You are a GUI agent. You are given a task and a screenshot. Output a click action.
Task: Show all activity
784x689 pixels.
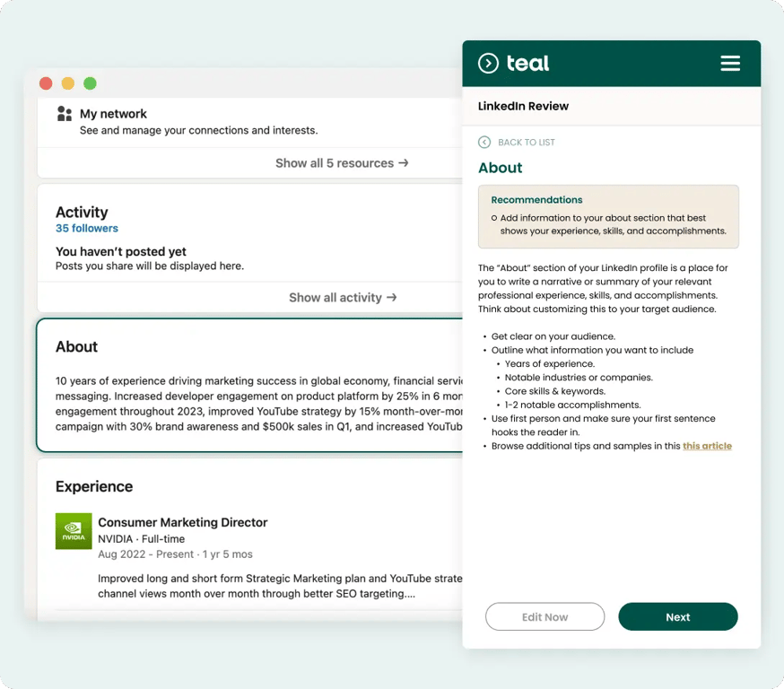[x=343, y=298]
